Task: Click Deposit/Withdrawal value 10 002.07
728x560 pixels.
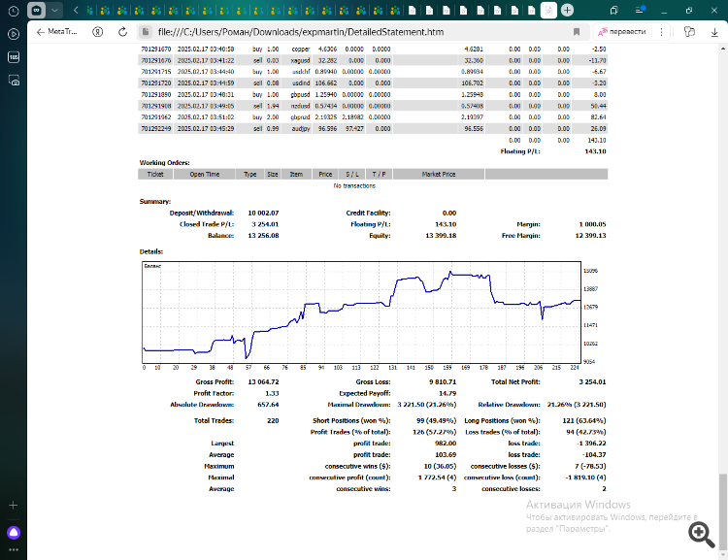Action: point(263,213)
